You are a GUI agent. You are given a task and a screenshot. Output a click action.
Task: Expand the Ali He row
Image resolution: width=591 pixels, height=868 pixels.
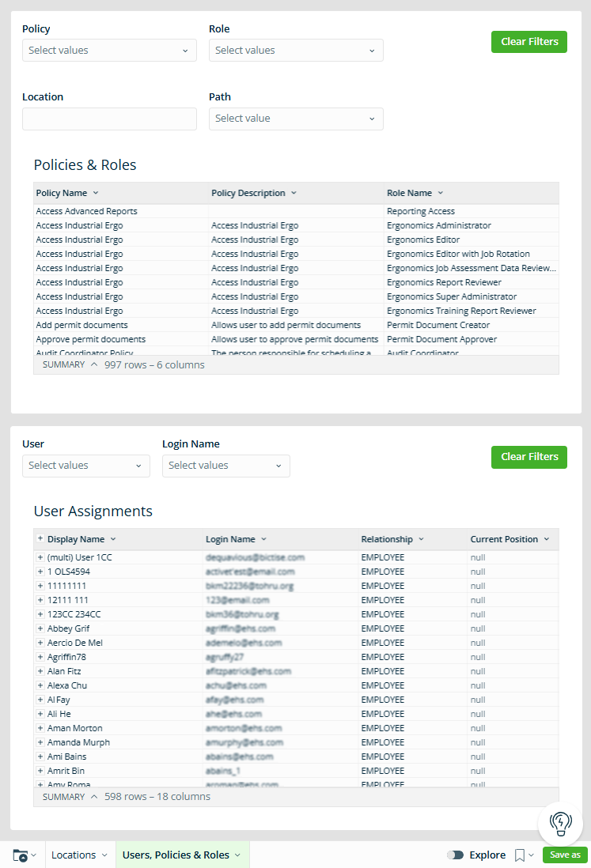(x=40, y=714)
